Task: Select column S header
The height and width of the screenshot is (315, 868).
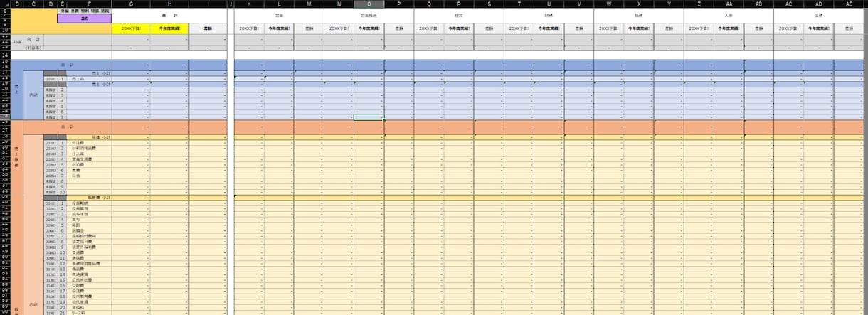Action: [x=489, y=4]
